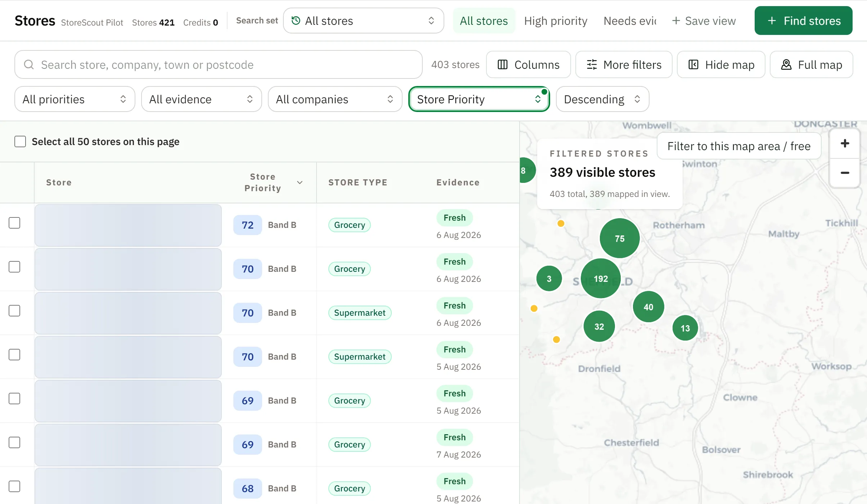Switch to the Needs evidence view tab
The height and width of the screenshot is (504, 867).
pyautogui.click(x=630, y=21)
